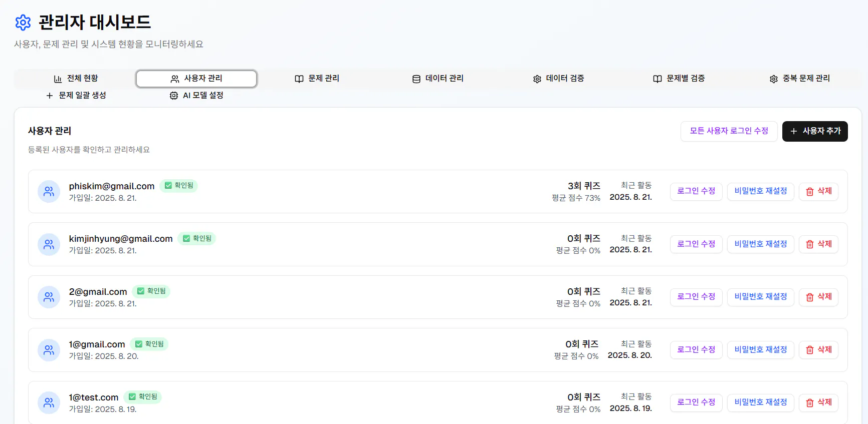Click the 사용자 추가 button
The width and height of the screenshot is (868, 424).
click(815, 131)
